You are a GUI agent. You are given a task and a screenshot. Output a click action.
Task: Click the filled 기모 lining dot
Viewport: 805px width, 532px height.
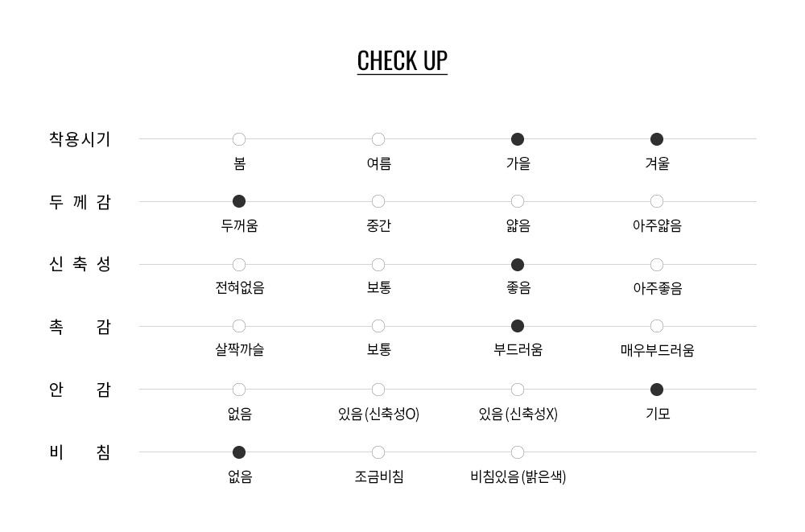pyautogui.click(x=657, y=390)
